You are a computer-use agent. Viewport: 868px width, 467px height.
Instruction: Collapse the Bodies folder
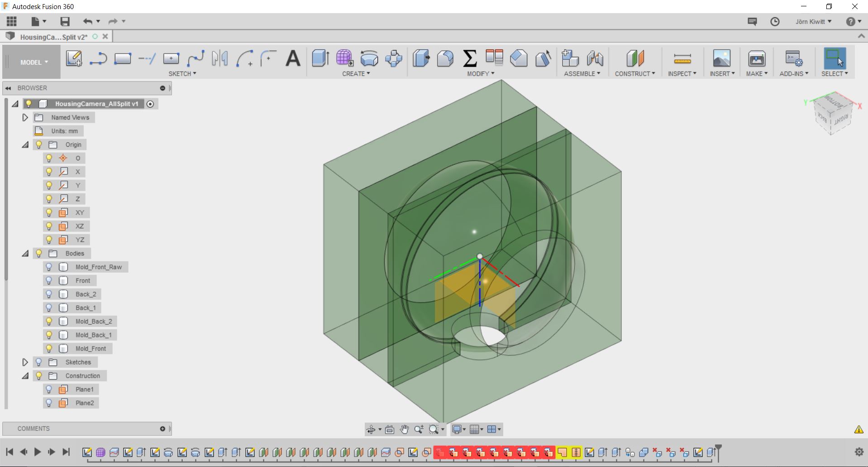[25, 253]
